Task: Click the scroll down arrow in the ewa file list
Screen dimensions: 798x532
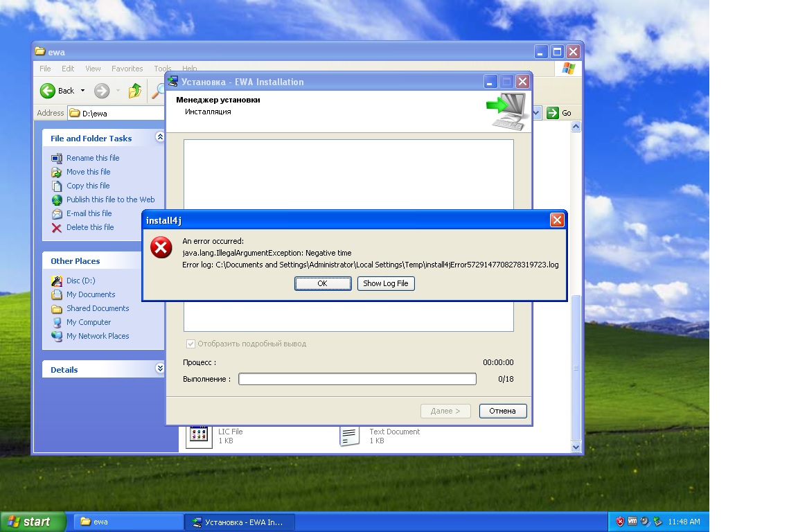Action: [x=576, y=447]
